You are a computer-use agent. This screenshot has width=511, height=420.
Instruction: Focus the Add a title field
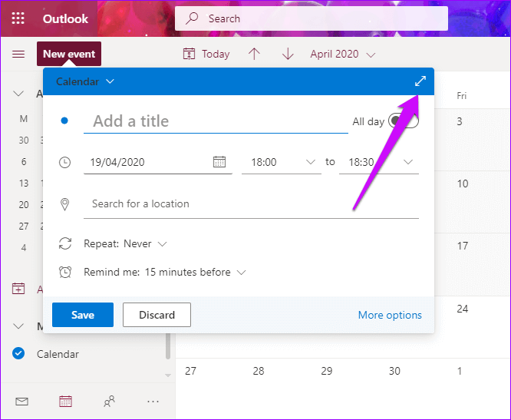(216, 121)
